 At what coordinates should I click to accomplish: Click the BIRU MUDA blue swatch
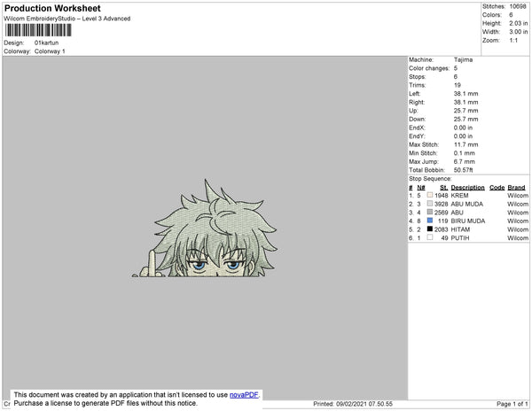(430, 221)
